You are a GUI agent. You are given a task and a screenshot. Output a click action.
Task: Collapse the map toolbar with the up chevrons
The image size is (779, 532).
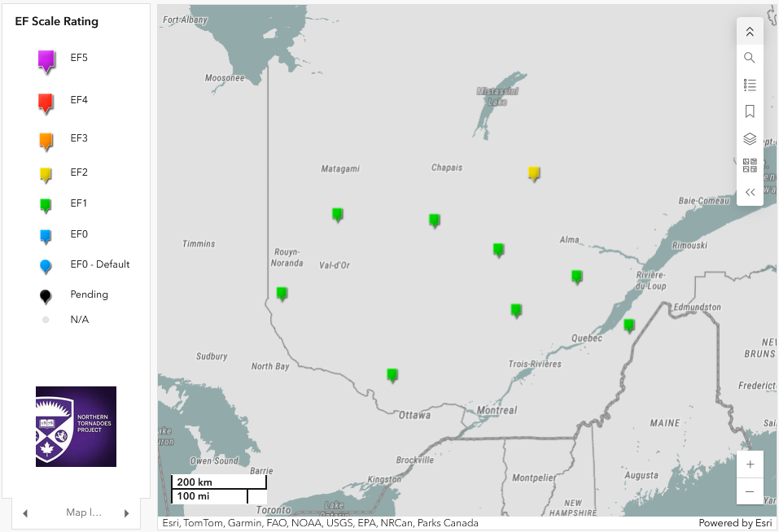(x=750, y=32)
